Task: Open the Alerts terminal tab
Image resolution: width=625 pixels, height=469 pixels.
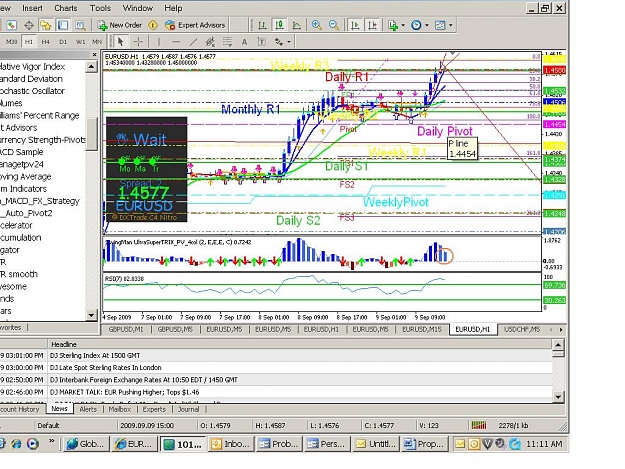Action: coord(88,409)
